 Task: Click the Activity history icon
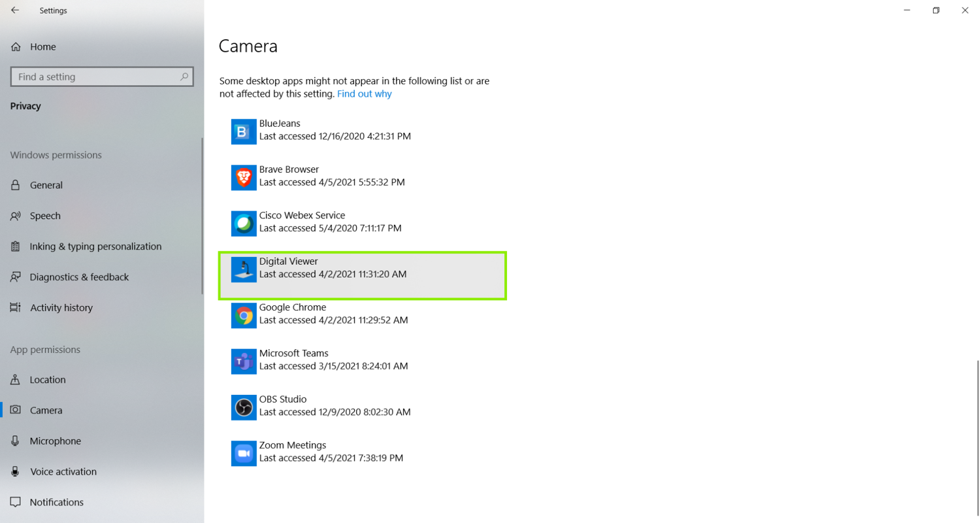click(x=15, y=307)
